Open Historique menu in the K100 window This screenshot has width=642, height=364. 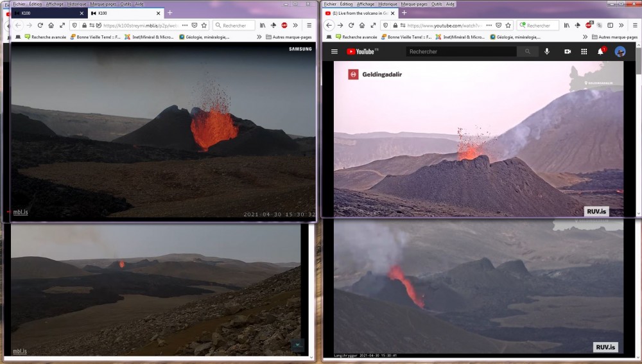pyautogui.click(x=76, y=4)
